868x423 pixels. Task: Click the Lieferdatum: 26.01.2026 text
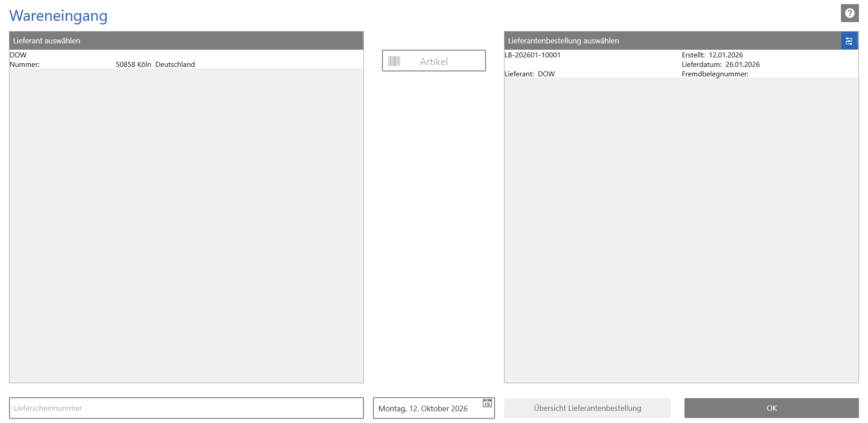721,65
